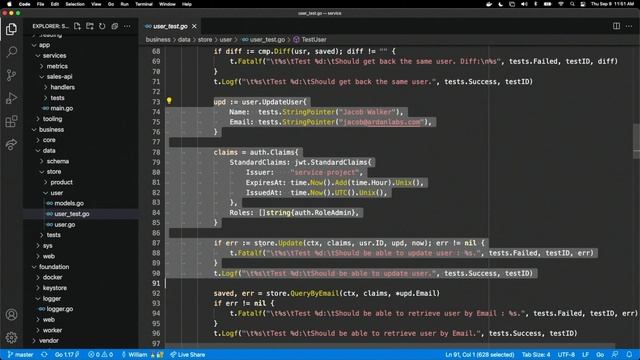Open the Manage gear icon
The width and height of the screenshot is (640, 360).
(x=11, y=337)
